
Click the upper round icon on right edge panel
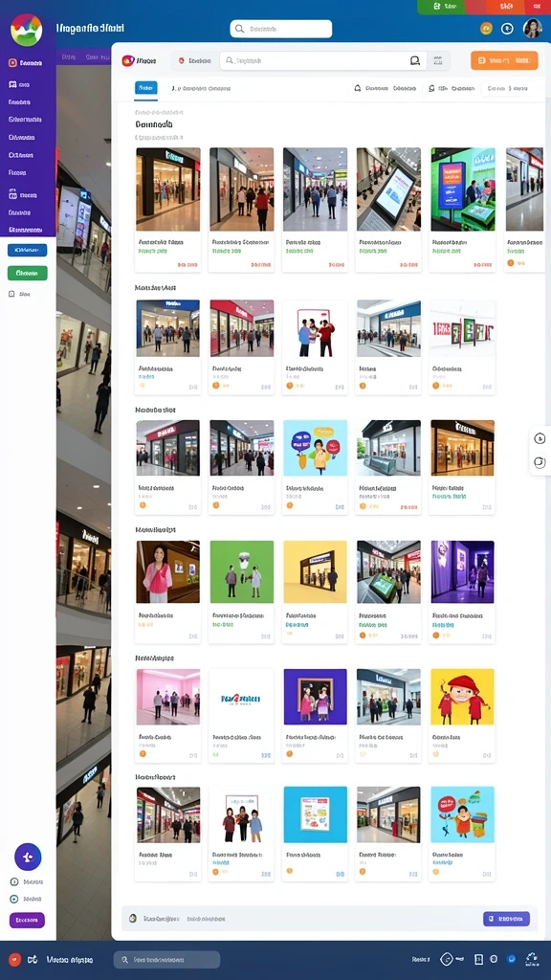coord(540,438)
